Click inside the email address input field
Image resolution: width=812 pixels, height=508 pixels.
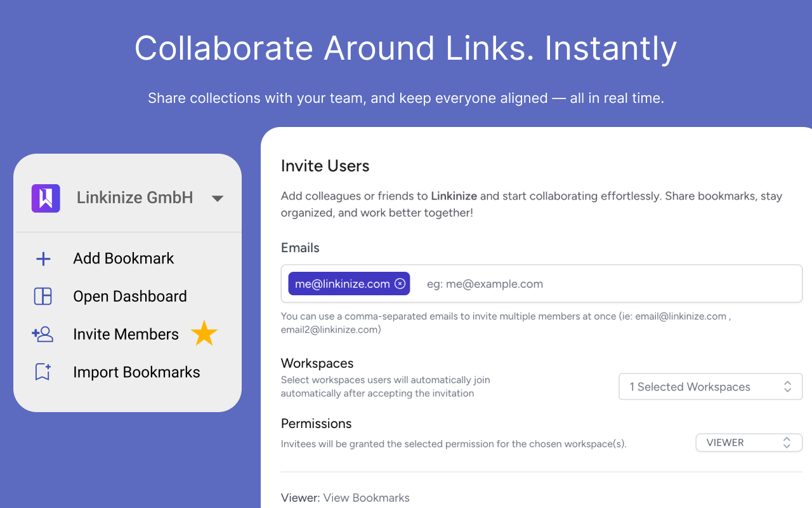pos(571,284)
